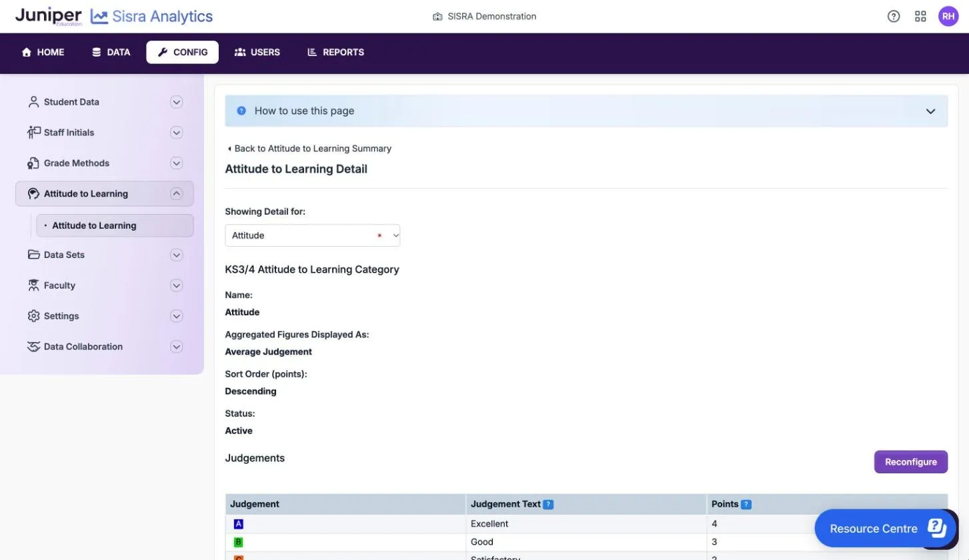Open the help question mark icon in header
The image size is (969, 560).
point(894,17)
